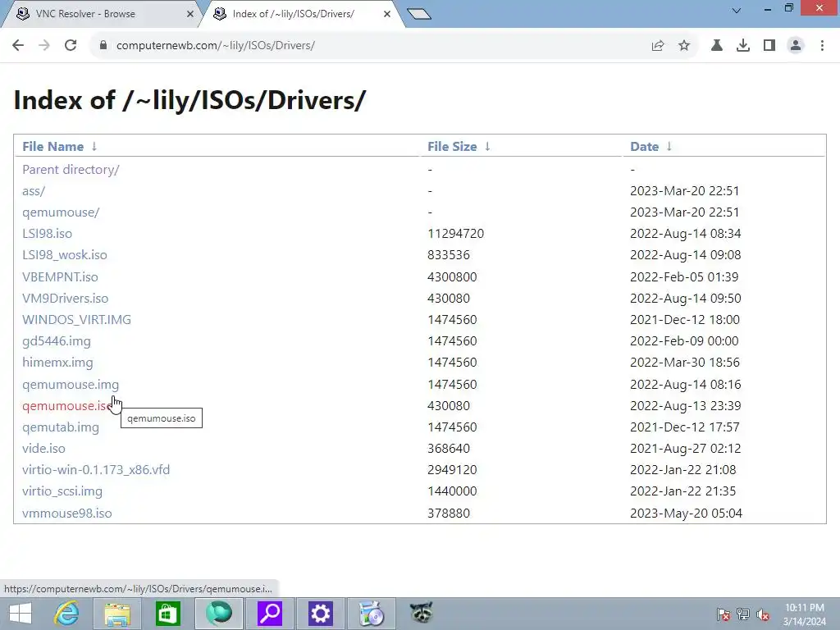The image size is (840, 630).
Task: Download the highlighted qemumouse.iso
Action: [x=67, y=406]
